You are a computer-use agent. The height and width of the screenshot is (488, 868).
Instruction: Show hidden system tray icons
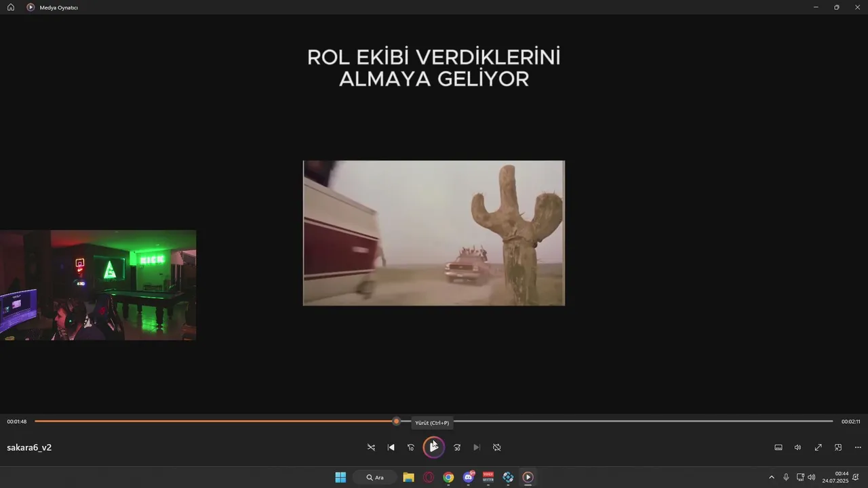point(771,477)
